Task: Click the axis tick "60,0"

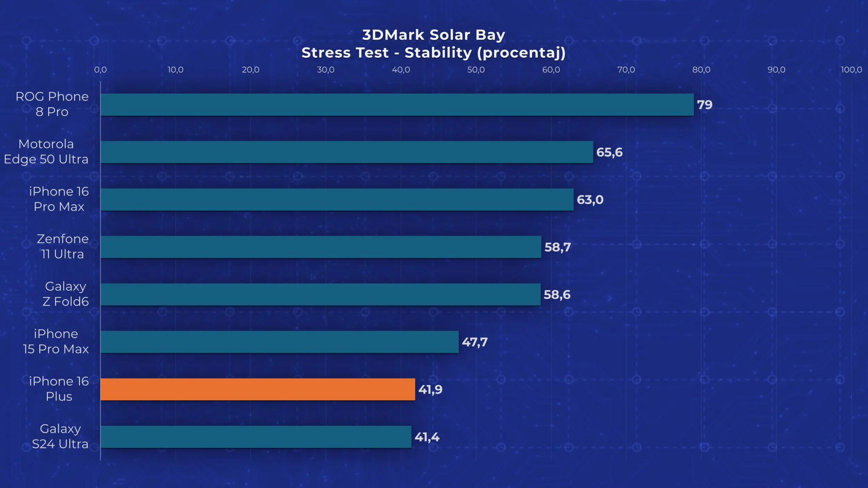Action: (551, 70)
